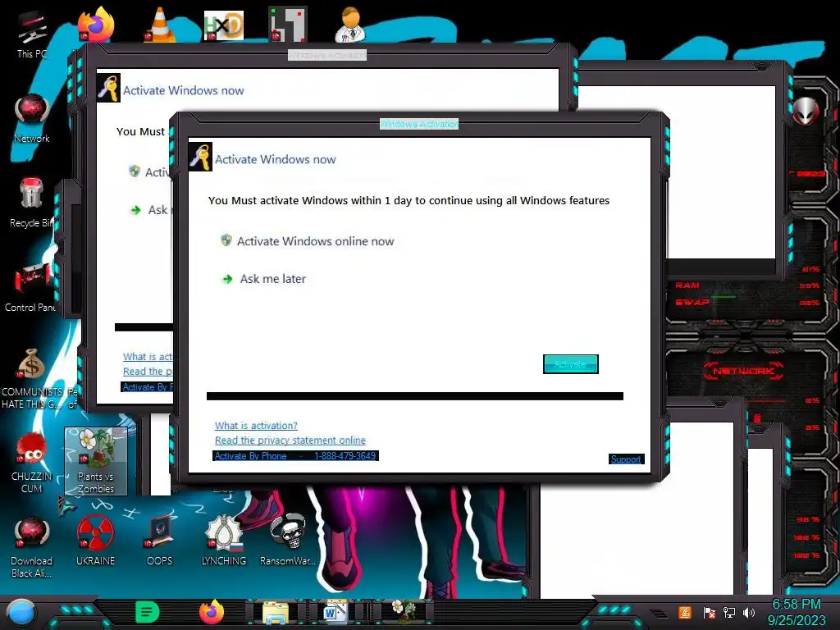Open the RansomWar... skull icon
This screenshot has width=840, height=630.
pyautogui.click(x=288, y=541)
